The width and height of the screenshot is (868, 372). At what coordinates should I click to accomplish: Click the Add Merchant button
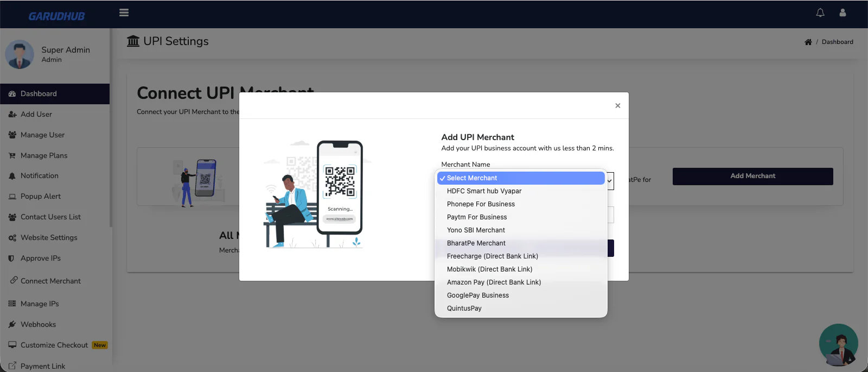point(752,176)
